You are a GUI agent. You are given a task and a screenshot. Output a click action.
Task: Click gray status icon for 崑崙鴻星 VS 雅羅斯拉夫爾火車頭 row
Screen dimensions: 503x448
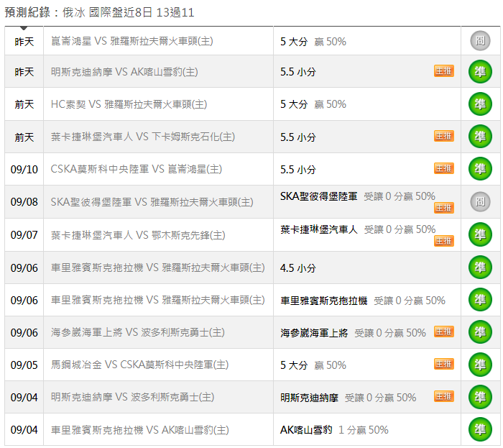[480, 41]
